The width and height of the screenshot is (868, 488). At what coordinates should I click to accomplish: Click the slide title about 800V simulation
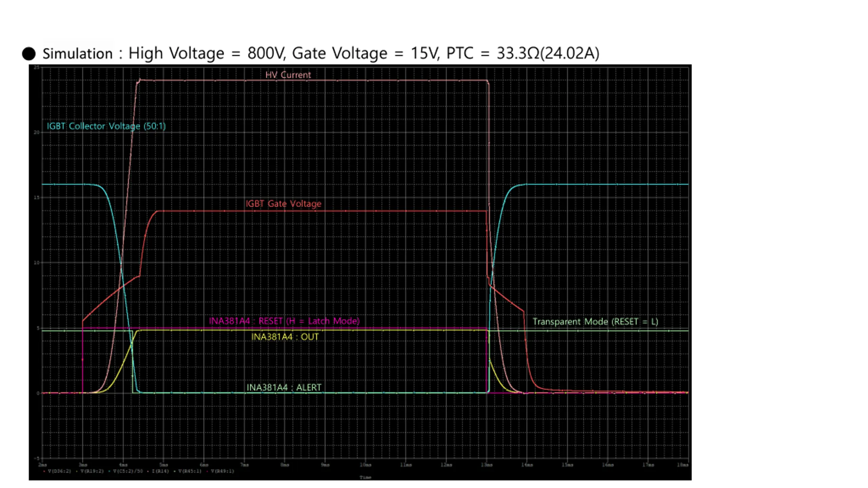point(321,54)
